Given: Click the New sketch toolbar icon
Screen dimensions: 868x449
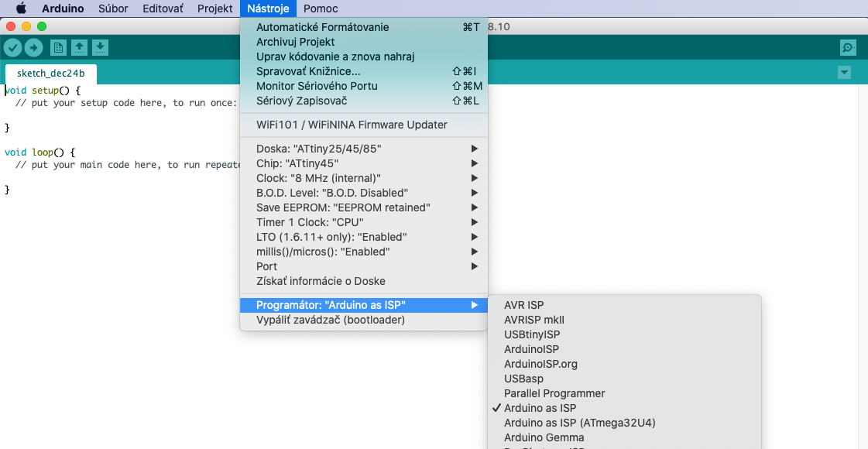Looking at the screenshot, I should point(58,48).
